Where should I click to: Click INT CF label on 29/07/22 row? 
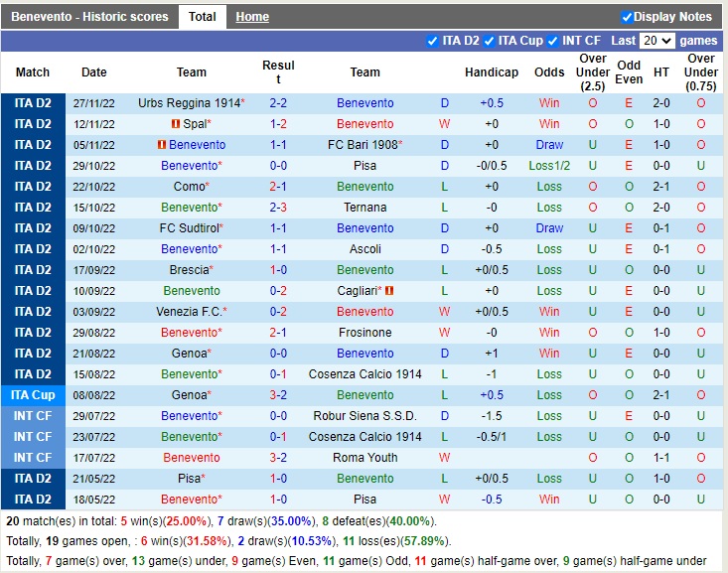pyautogui.click(x=33, y=416)
